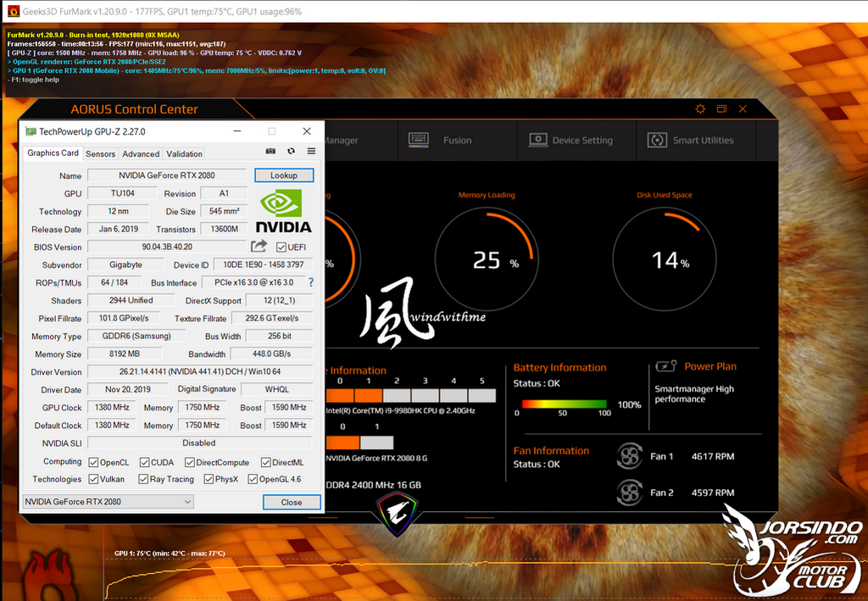Switch to the Advanced tab
Viewport: 868px width, 601px height.
141,153
